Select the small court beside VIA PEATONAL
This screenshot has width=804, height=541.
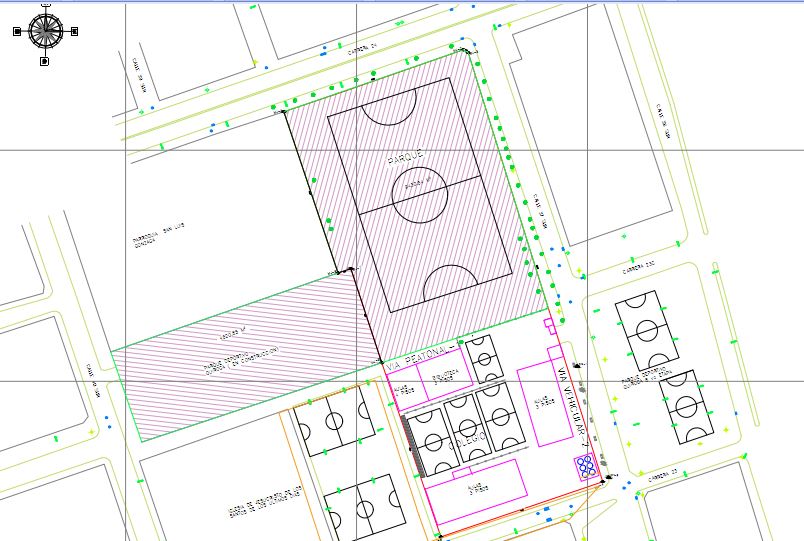coord(484,358)
